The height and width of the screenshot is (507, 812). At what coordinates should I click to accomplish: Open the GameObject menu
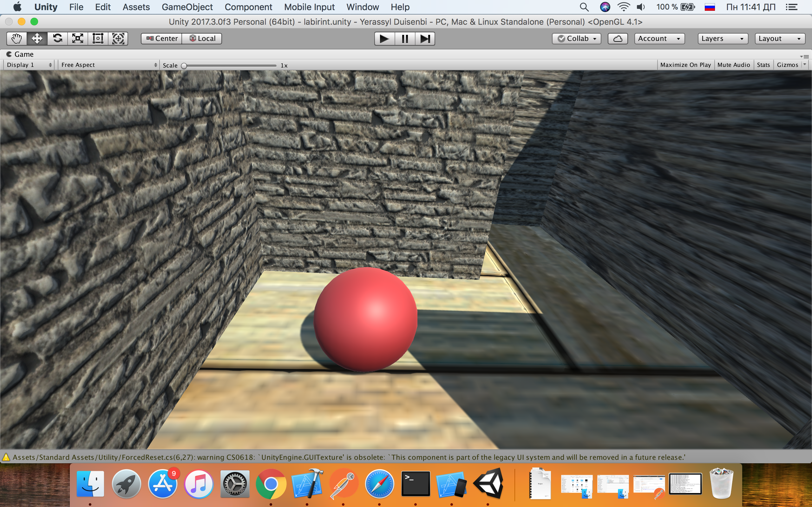[187, 7]
